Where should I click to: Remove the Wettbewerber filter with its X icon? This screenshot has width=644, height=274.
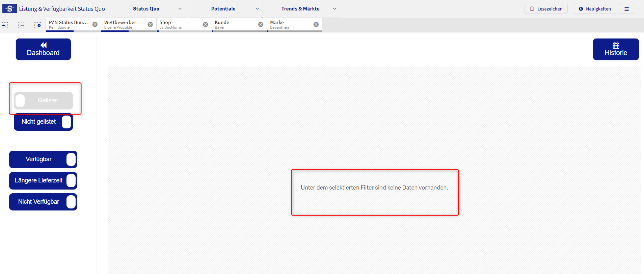150,25
